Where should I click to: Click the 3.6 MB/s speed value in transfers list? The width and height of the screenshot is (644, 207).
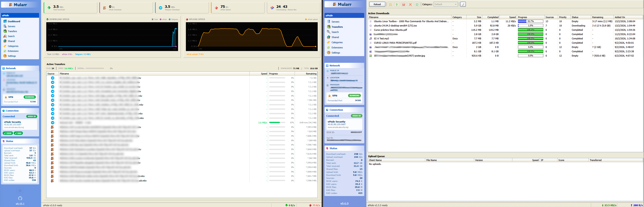[x=263, y=123]
